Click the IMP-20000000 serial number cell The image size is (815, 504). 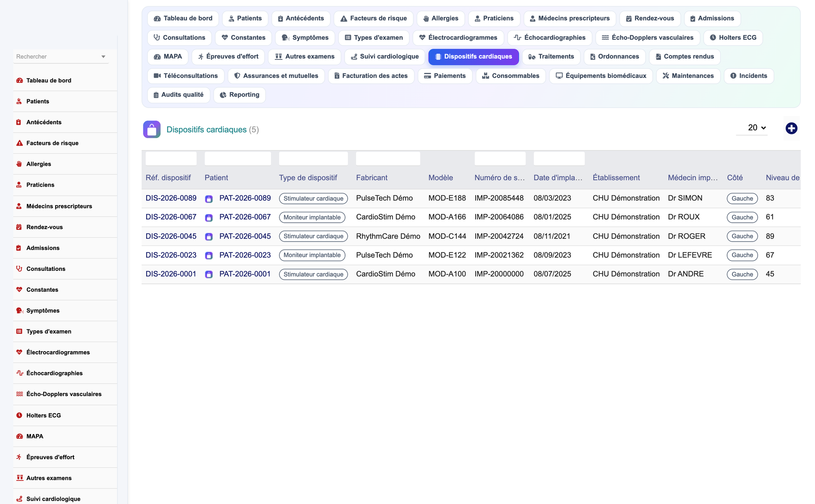point(499,274)
